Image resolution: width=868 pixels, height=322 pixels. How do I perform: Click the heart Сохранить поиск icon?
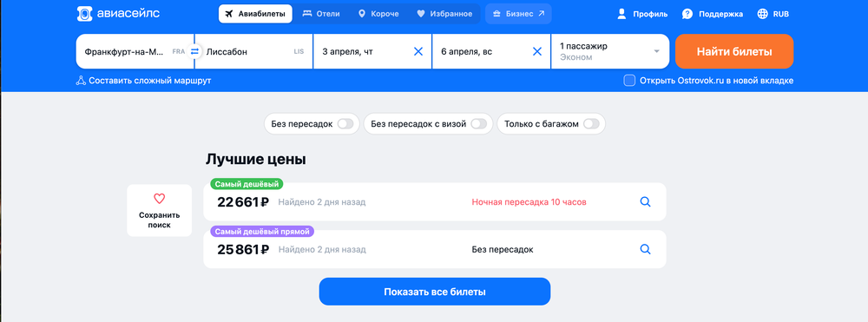pyautogui.click(x=160, y=199)
